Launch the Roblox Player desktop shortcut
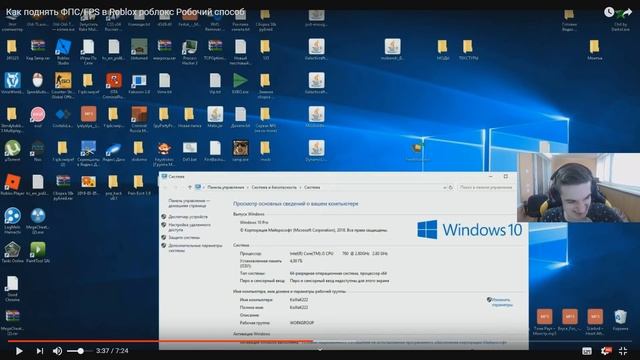640x360 pixels. pyautogui.click(x=12, y=186)
